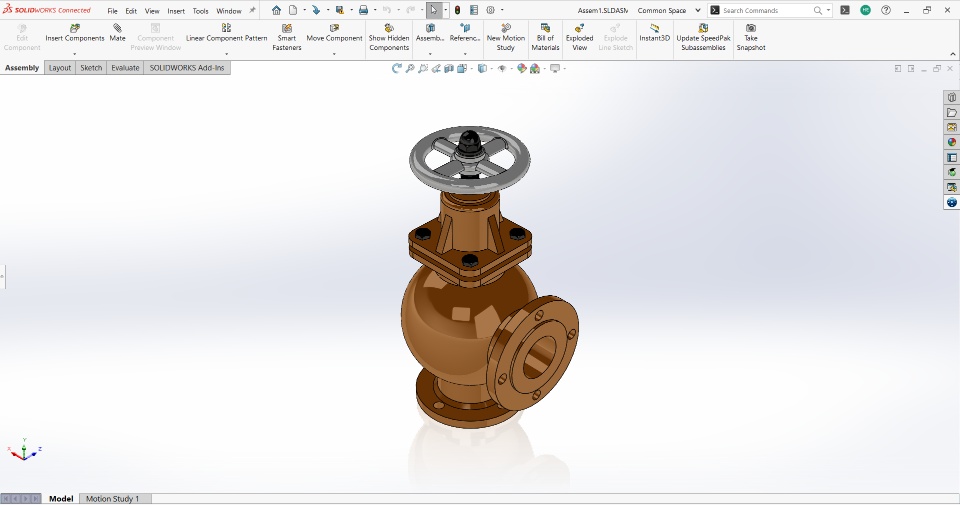
Task: Click Apply Scene icon
Action: point(535,69)
